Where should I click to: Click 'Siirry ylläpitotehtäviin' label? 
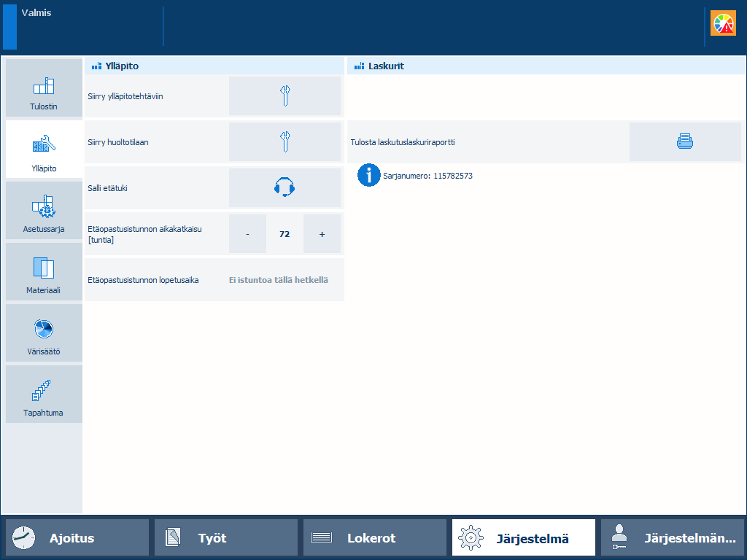pos(125,96)
